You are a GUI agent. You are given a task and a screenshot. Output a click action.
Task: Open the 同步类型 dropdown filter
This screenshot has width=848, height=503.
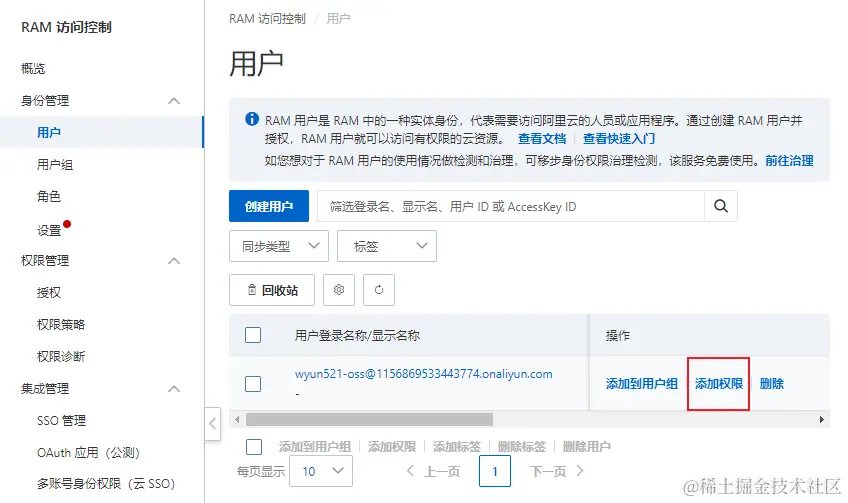click(x=279, y=246)
